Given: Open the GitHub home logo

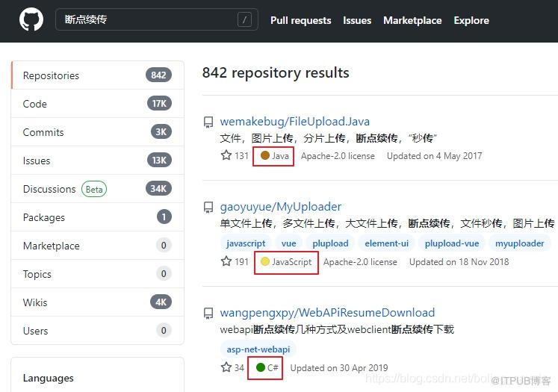Looking at the screenshot, I should [x=31, y=20].
